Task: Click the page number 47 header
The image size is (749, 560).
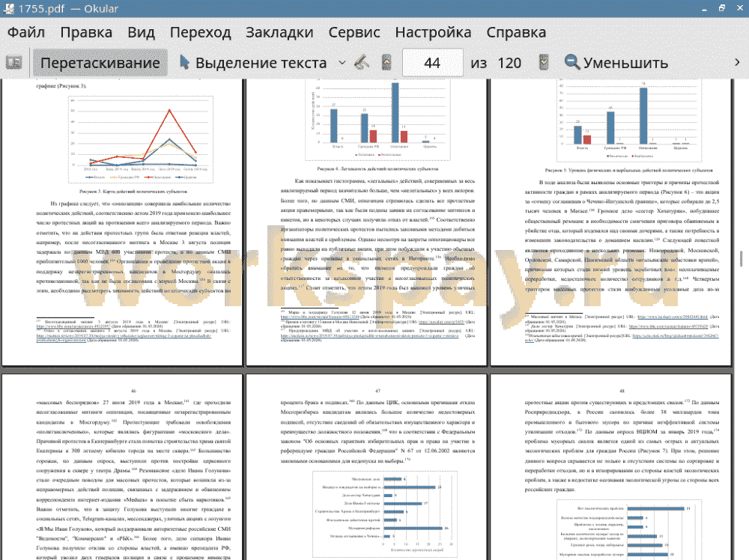Action: pyautogui.click(x=377, y=391)
